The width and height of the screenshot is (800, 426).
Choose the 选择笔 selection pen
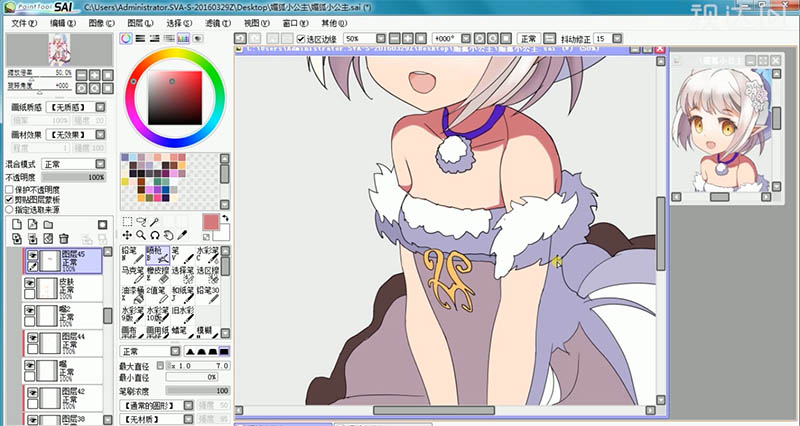click(183, 274)
